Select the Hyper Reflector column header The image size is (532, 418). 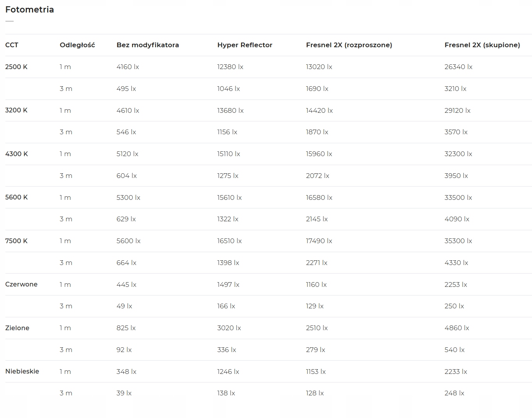[245, 45]
